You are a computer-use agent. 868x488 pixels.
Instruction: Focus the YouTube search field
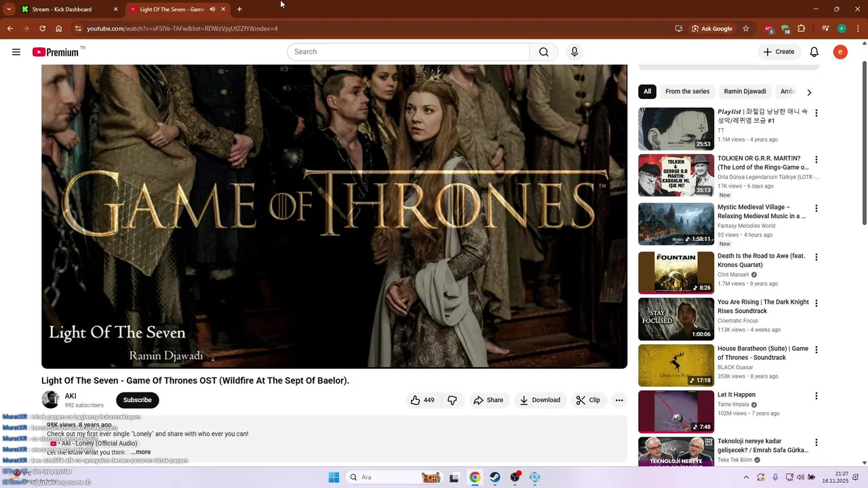[408, 52]
